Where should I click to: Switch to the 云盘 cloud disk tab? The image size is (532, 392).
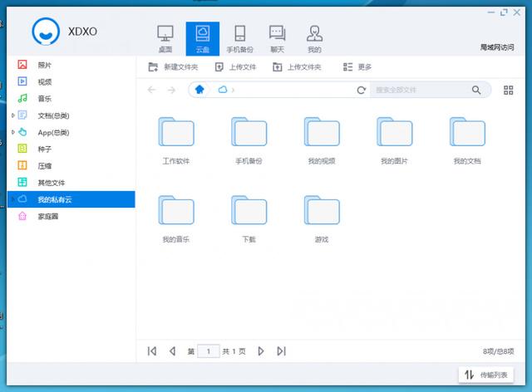(203, 39)
